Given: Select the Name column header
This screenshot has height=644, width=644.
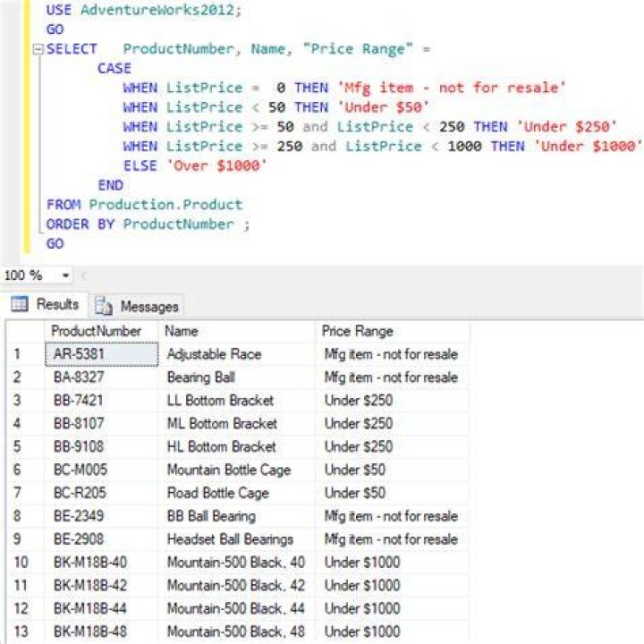Looking at the screenshot, I should click(236, 331).
